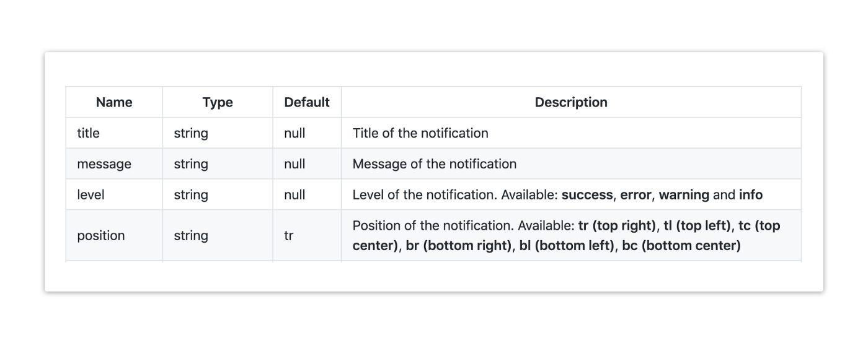Click the string type in title row
Image resolution: width=868 pixels, height=343 pixels.
point(191,133)
